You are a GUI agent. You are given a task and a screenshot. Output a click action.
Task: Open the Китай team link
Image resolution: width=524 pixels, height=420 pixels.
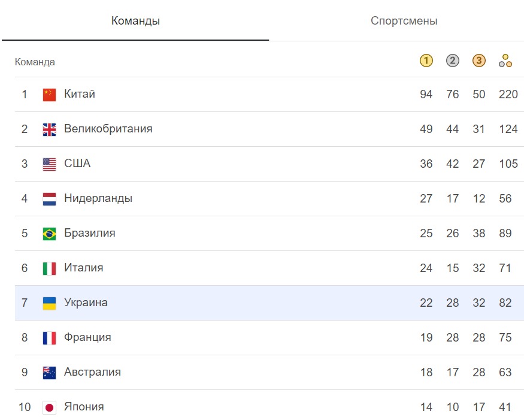pos(80,94)
